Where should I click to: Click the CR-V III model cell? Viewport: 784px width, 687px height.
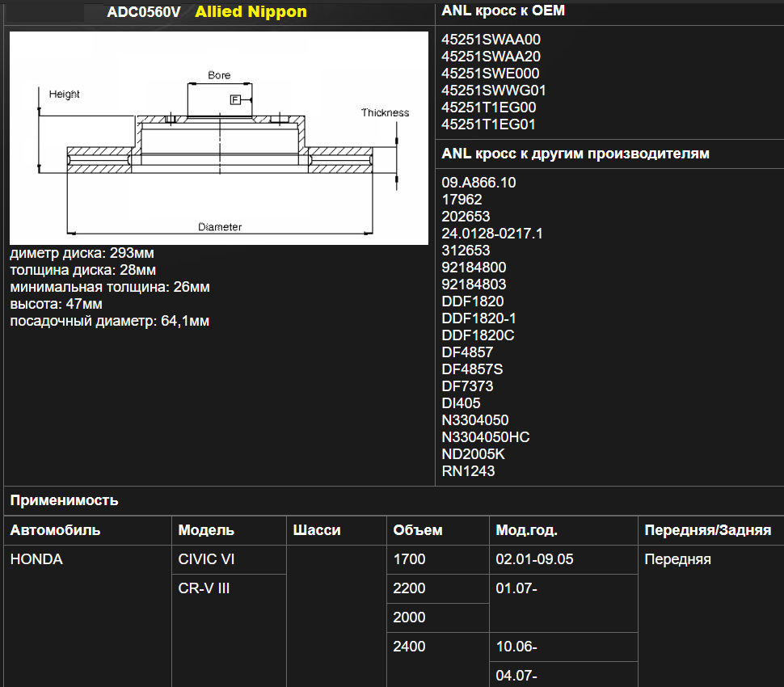click(204, 588)
